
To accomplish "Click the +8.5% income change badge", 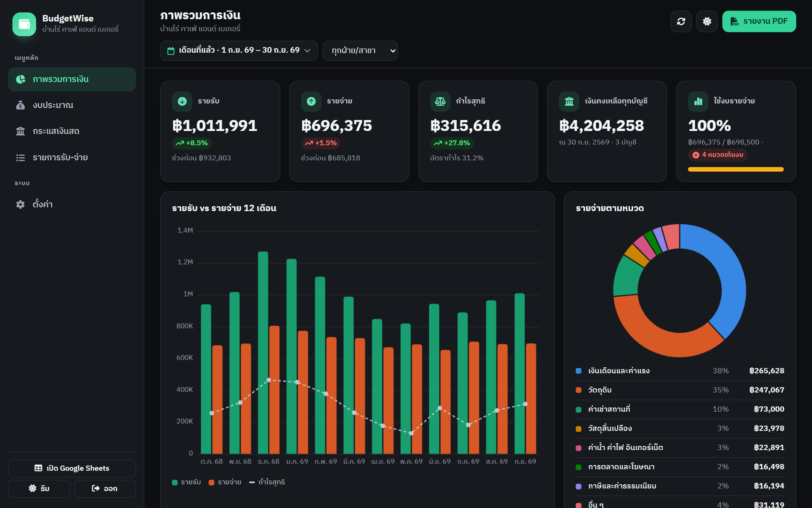I will click(192, 143).
